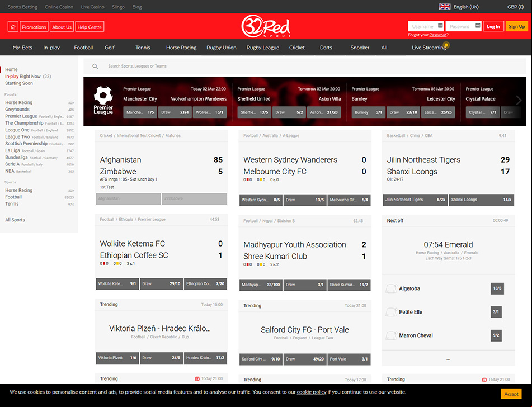Click All Sports in sidebar
Image resolution: width=532 pixels, height=407 pixels.
[15, 220]
